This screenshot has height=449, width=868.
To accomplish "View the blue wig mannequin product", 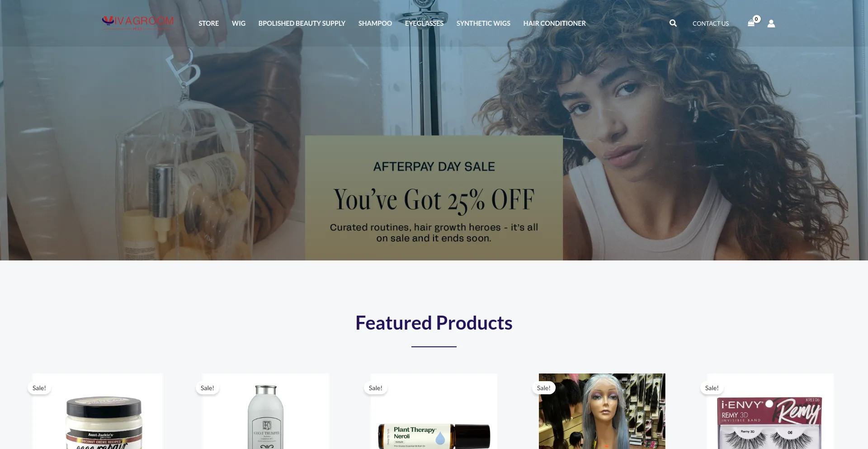I will (602, 411).
